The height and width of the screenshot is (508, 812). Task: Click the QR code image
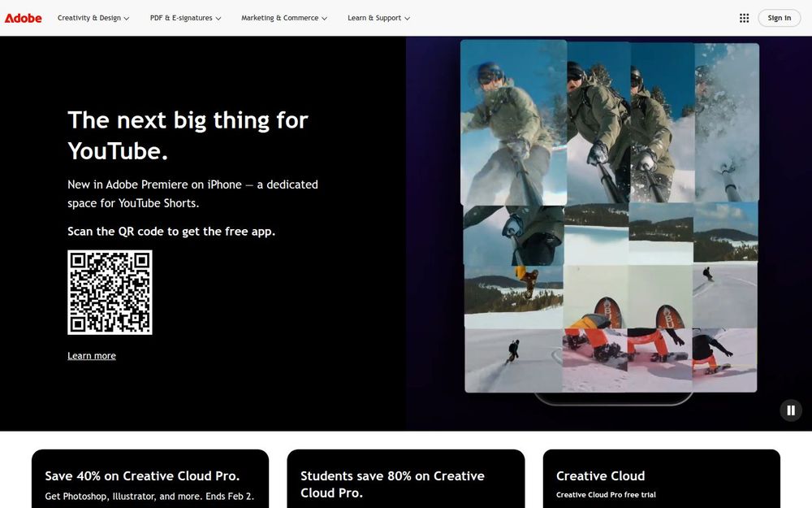[110, 293]
